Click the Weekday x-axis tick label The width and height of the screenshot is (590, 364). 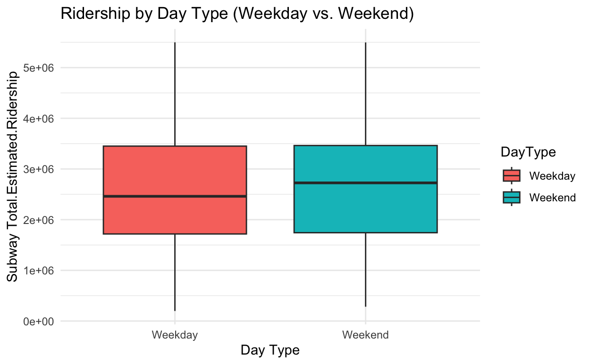[175, 335]
